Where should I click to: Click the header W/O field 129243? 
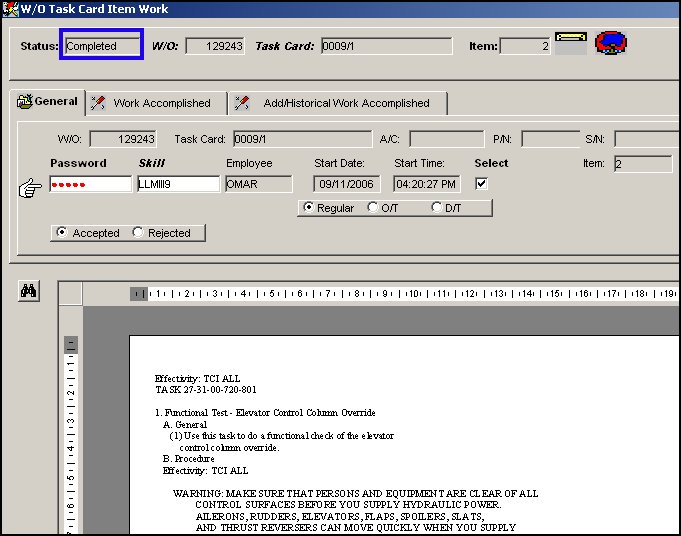pos(215,46)
